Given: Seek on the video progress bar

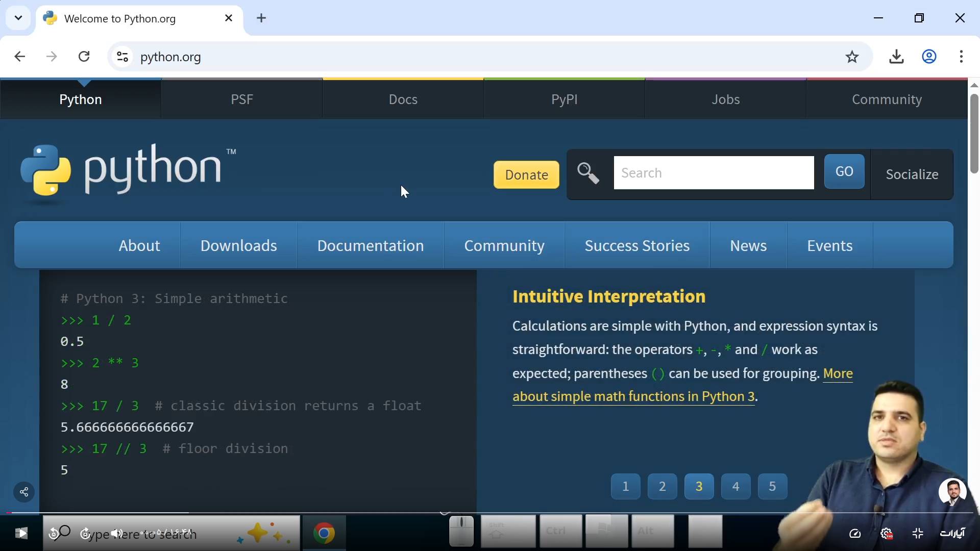Looking at the screenshot, I should pos(490,512).
